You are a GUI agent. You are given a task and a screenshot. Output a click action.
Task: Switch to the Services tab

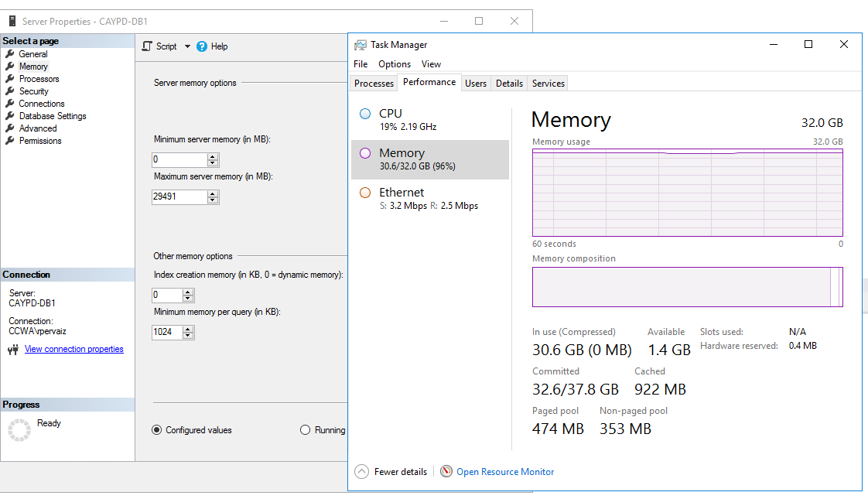tap(548, 84)
